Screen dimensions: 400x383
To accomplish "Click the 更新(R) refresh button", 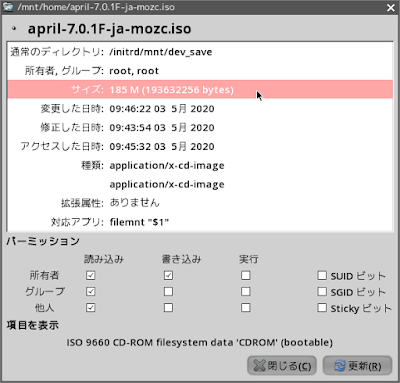I will (x=357, y=366).
